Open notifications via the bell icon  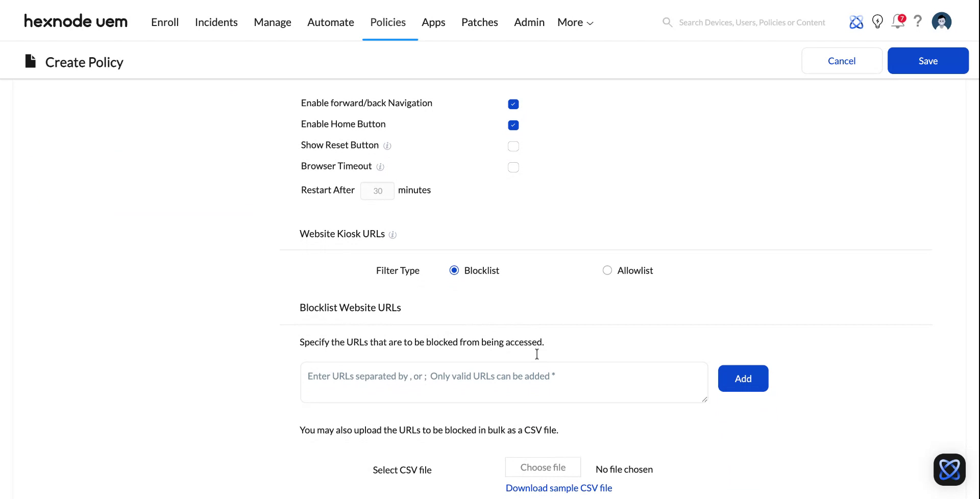point(898,21)
